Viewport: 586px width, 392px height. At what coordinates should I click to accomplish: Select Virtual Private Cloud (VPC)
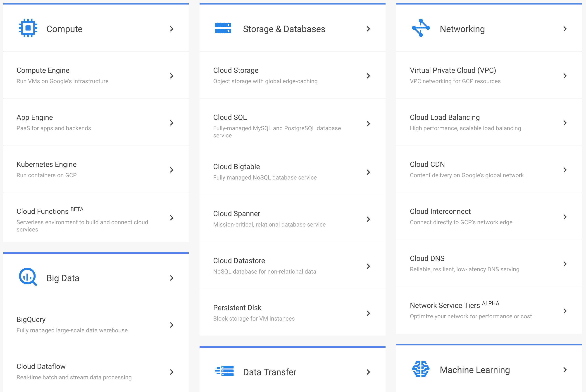pos(453,70)
